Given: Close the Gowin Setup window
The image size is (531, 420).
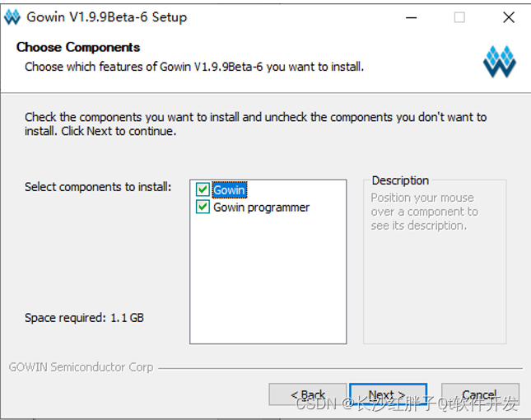Looking at the screenshot, I should tap(509, 17).
